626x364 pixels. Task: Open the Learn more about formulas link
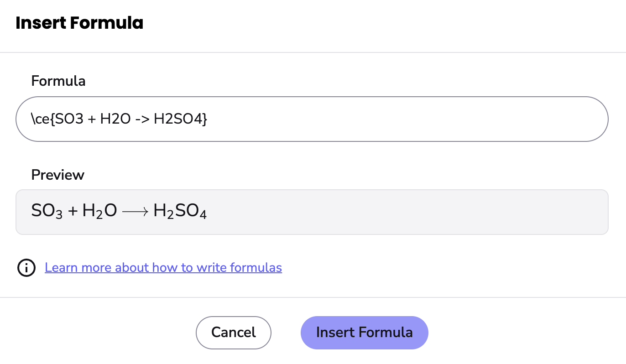[163, 267]
